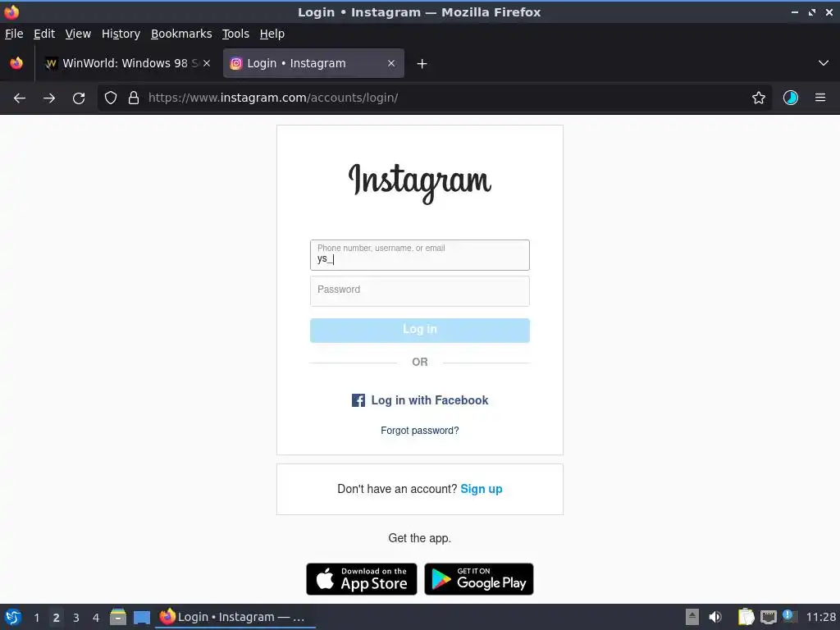Select the Login • Instagram tab

pos(313,63)
